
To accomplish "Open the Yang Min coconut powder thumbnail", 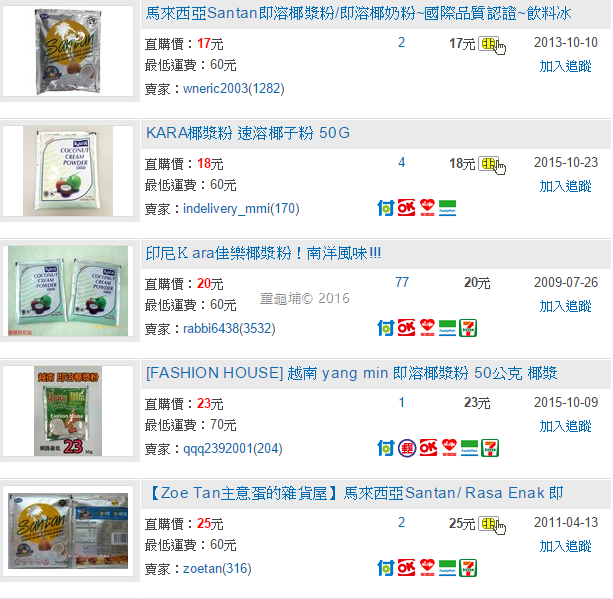I will point(68,411).
